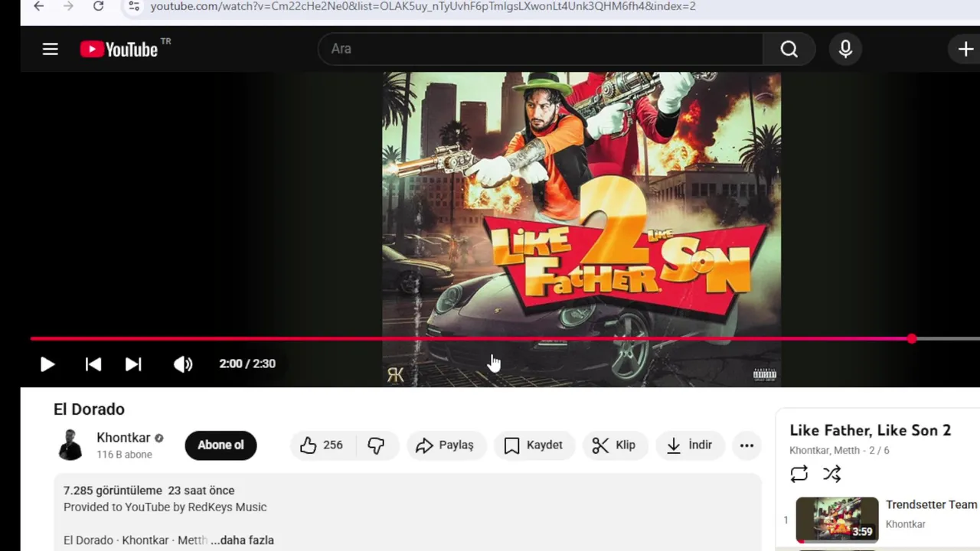Open Khontkar channel avatar
The image size is (980, 551).
click(70, 445)
